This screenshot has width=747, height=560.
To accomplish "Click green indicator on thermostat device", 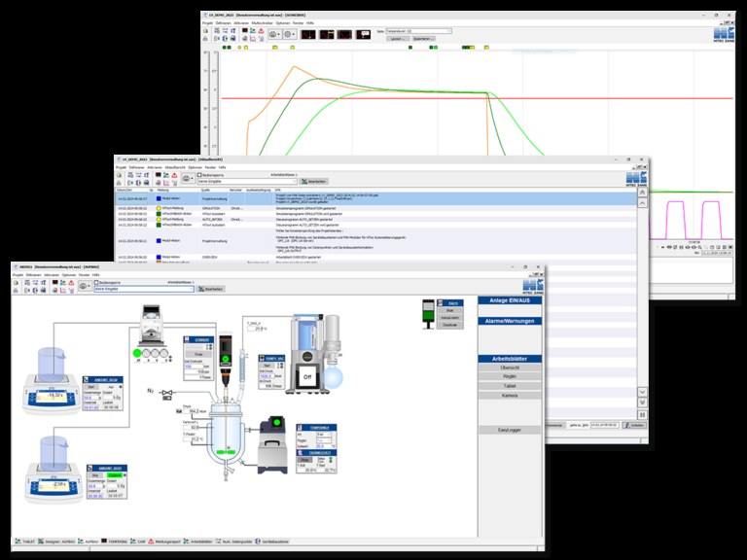I will [x=276, y=422].
